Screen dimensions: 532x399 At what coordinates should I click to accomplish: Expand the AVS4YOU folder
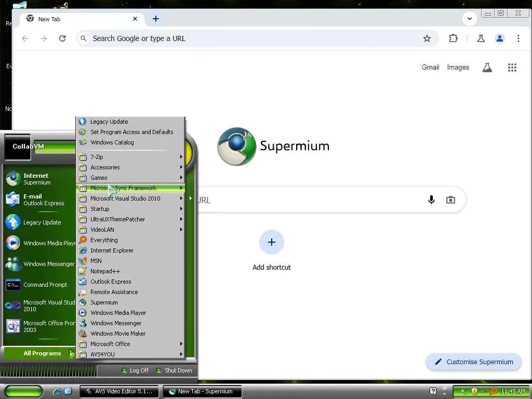pos(130,354)
